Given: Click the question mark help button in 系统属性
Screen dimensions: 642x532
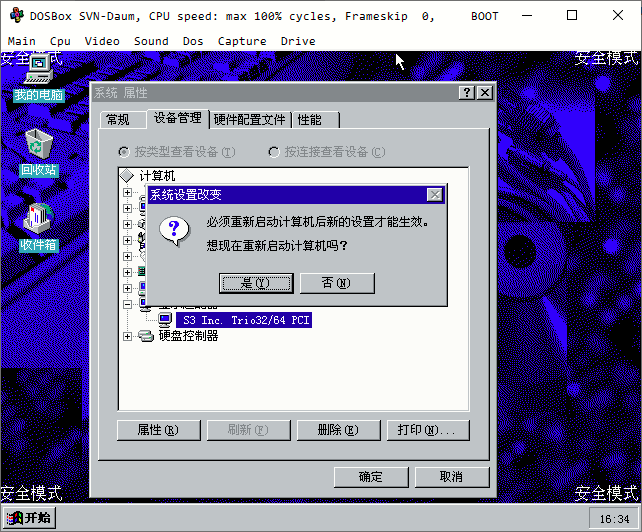Looking at the screenshot, I should 467,93.
